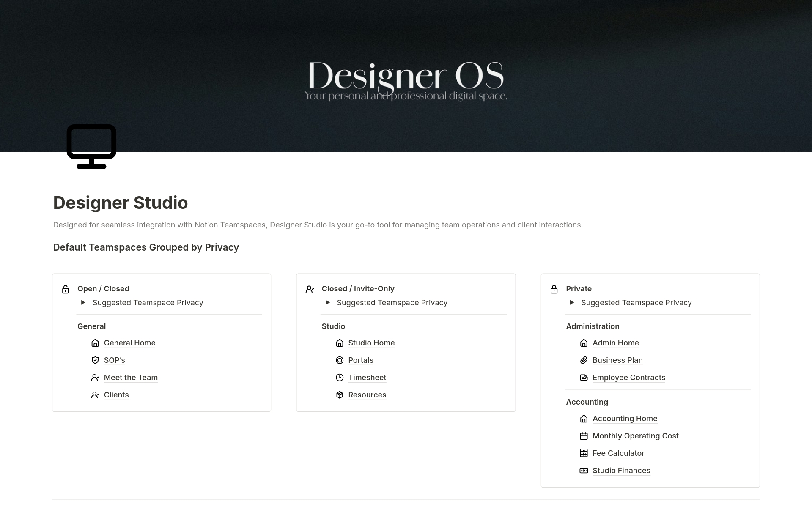Open the Portals page link

tap(361, 360)
